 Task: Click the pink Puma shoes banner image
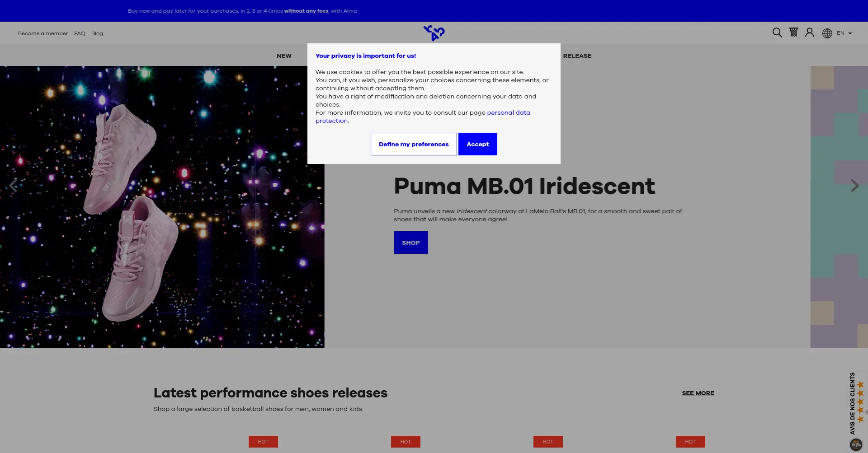162,207
